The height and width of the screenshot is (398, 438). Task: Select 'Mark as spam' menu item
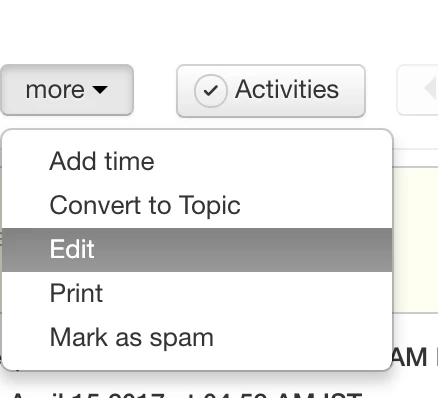(197, 337)
